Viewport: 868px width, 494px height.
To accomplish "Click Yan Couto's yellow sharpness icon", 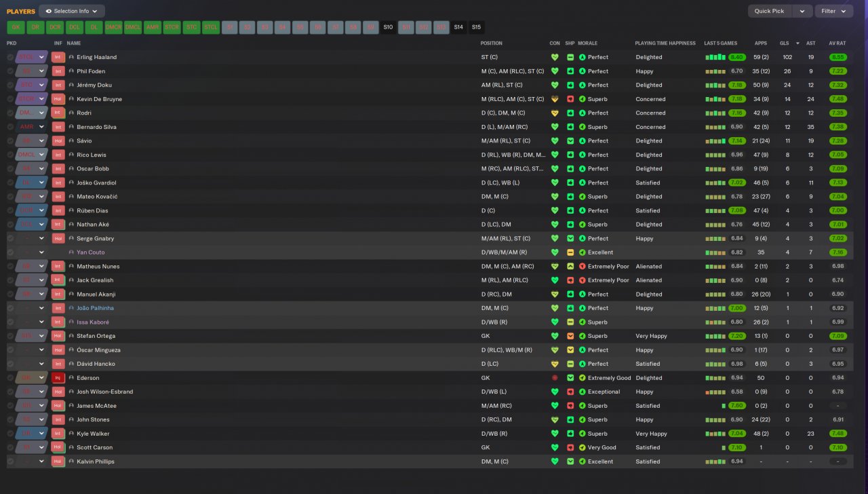I will 570,252.
